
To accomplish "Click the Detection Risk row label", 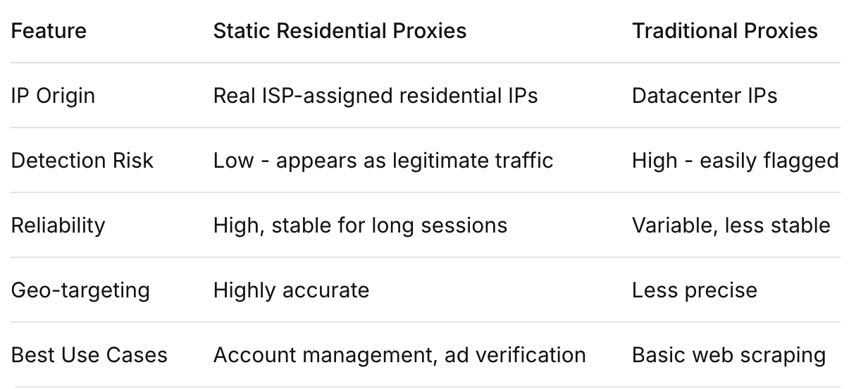I will point(82,161).
